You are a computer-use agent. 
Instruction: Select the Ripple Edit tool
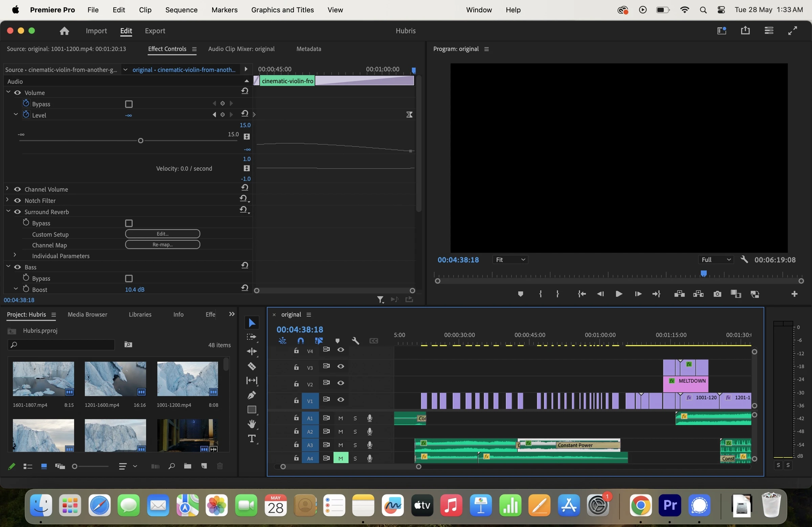[x=252, y=352]
